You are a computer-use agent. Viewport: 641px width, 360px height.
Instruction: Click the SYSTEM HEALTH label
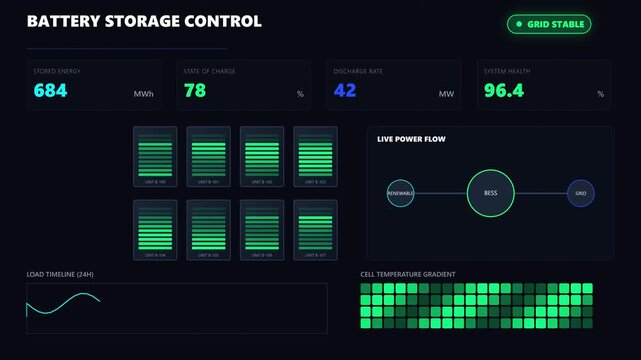(x=507, y=71)
